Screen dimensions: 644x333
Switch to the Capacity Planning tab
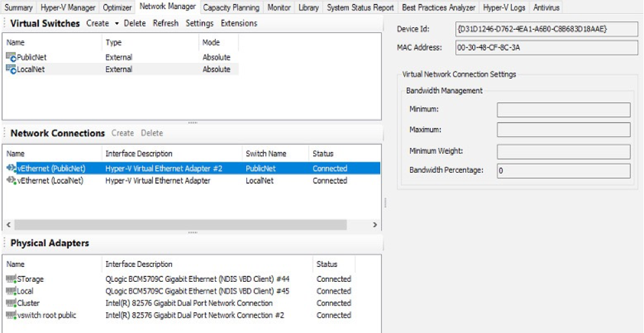click(x=232, y=8)
